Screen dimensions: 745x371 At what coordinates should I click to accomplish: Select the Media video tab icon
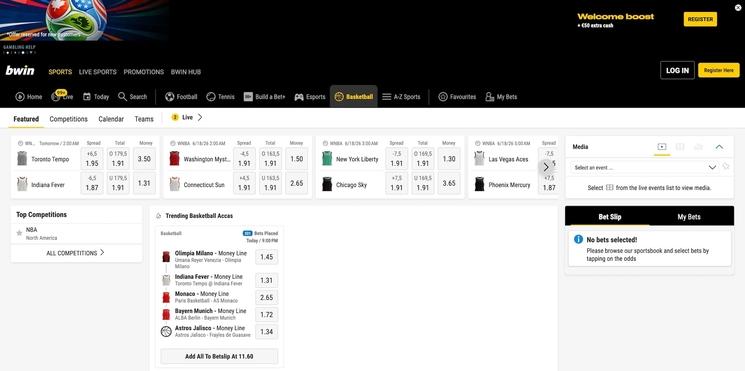pos(662,147)
